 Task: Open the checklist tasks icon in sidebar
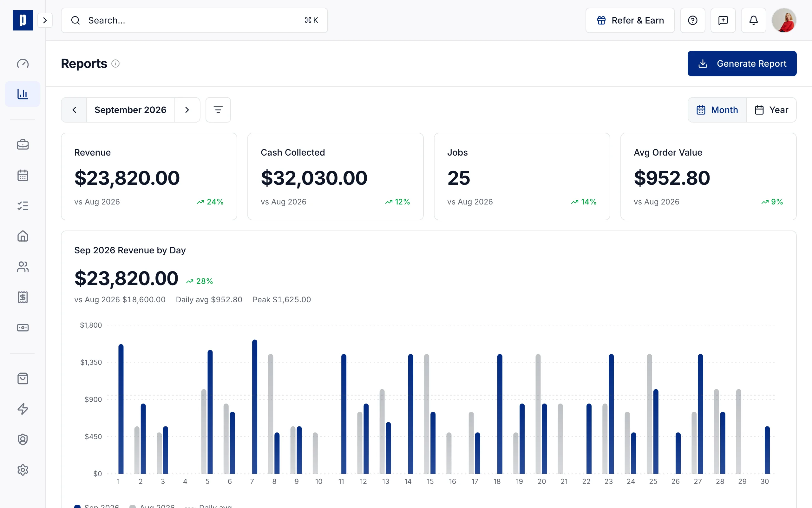click(x=23, y=206)
